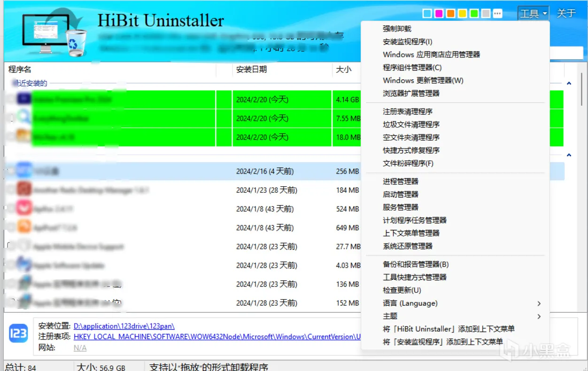
Task: Open 计划程序任务管理器
Action: [x=415, y=220]
